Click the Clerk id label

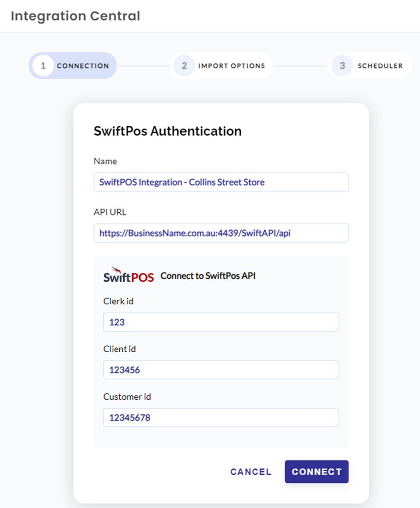[x=118, y=301]
